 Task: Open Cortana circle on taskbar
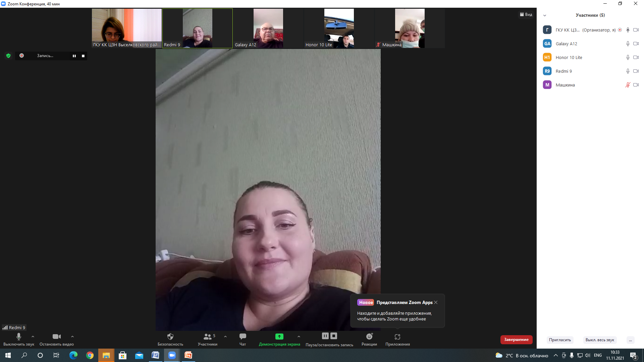coord(40,355)
